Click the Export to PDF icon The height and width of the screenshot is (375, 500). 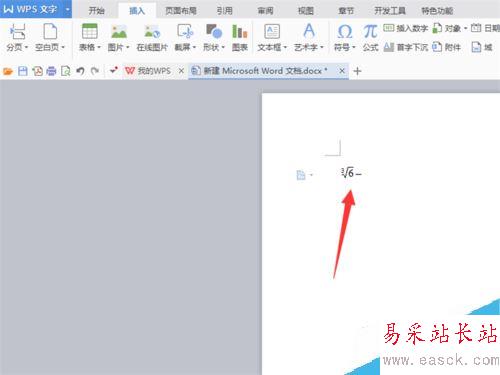point(37,71)
